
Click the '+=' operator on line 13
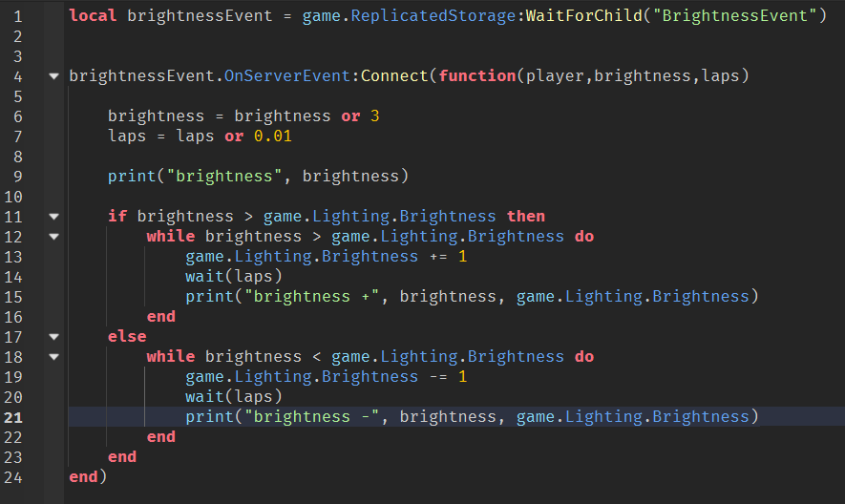tap(438, 257)
